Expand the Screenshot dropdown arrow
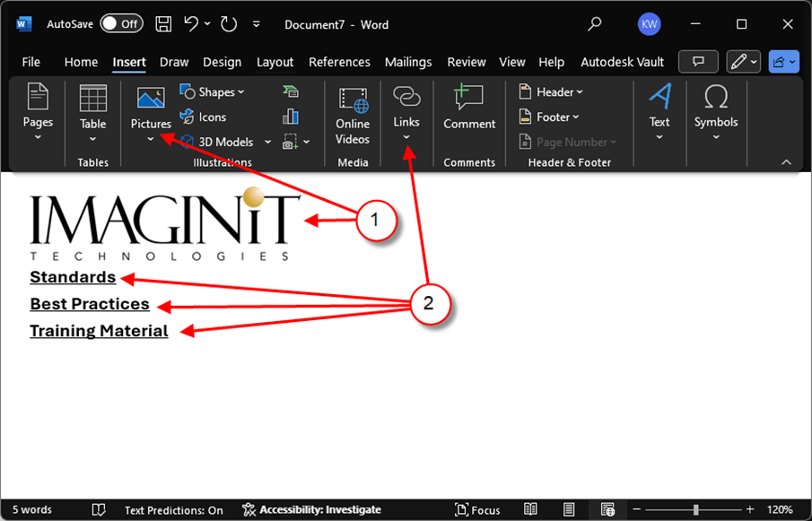This screenshot has height=521, width=812. (307, 142)
